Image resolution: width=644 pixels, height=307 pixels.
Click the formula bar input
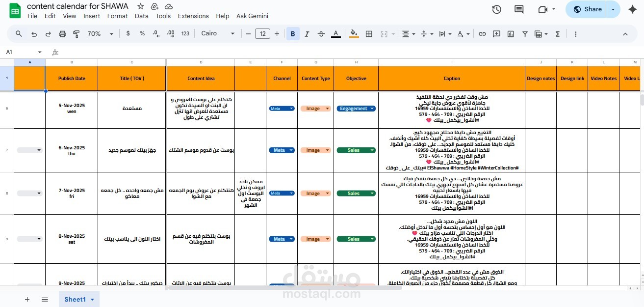[x=351, y=52]
